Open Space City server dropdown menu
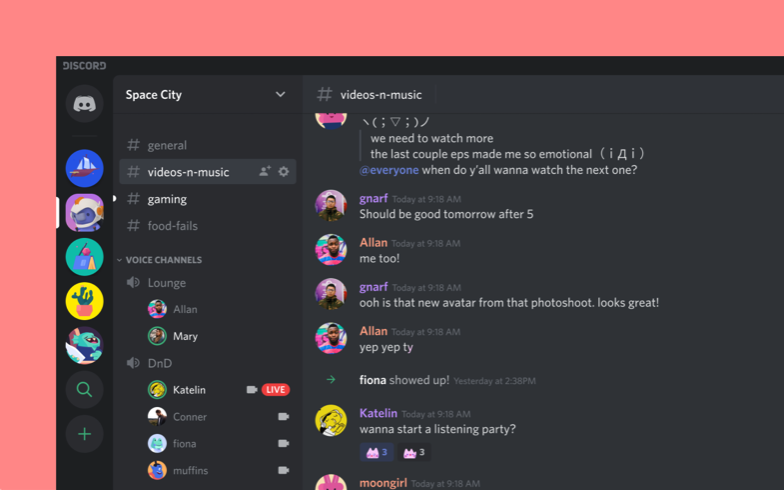Screen dimensions: 784x490 280,94
